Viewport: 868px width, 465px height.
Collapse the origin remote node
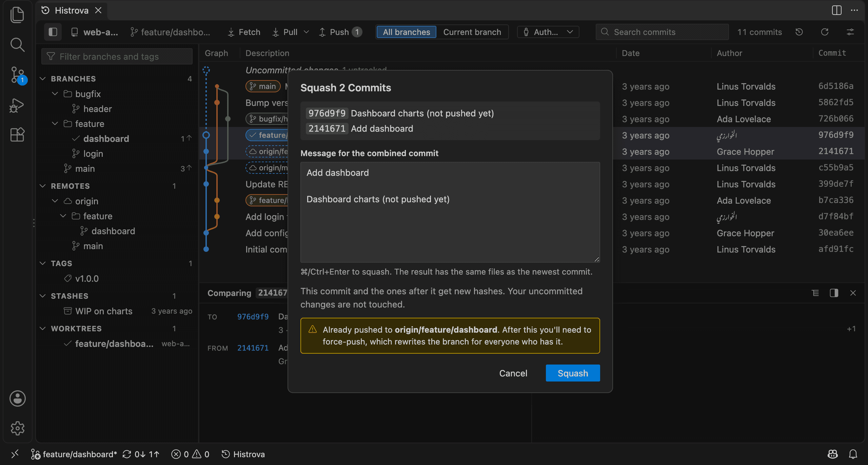tap(55, 201)
